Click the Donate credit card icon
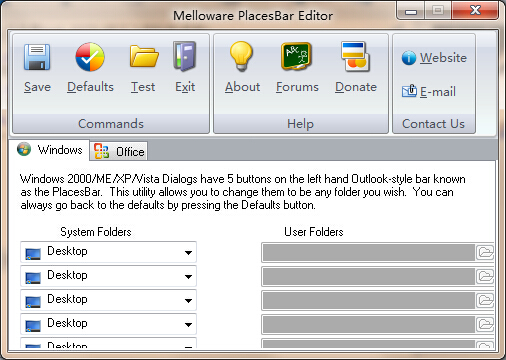Screen dimensions: 506x360 [x=355, y=56]
